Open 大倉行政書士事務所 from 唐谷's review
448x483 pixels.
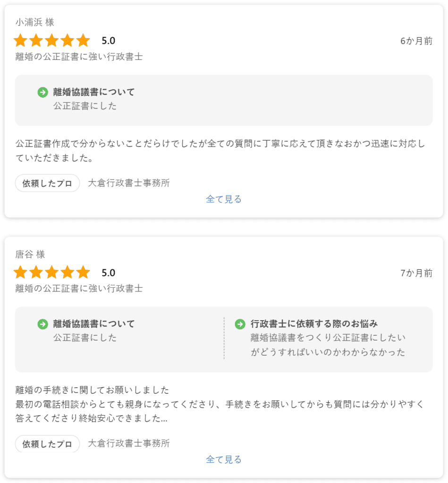129,443
